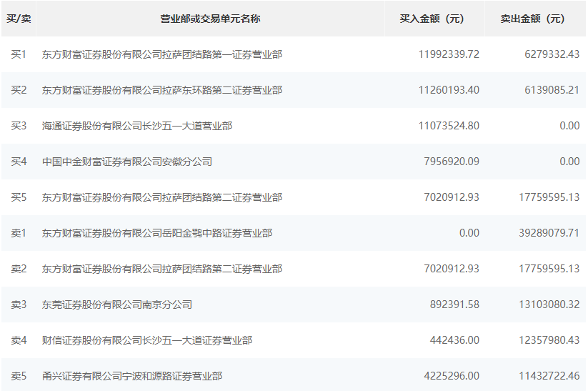Select 财信证券 长沙五一大道证券营业部 name
Image resolution: width=588 pixels, height=391 pixels.
tap(147, 340)
